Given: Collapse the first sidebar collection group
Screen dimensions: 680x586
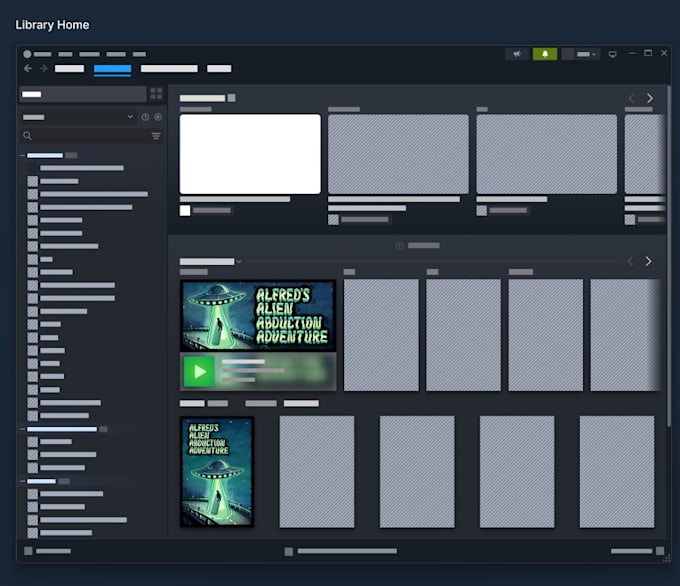Looking at the screenshot, I should pyautogui.click(x=22, y=155).
